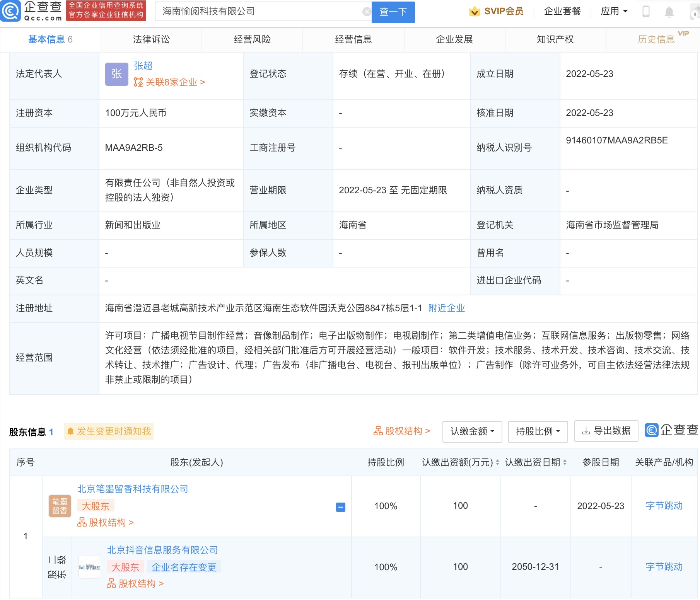Click the 企业名存在变更 tag
Screen dimensions: 700x600
pos(184,567)
